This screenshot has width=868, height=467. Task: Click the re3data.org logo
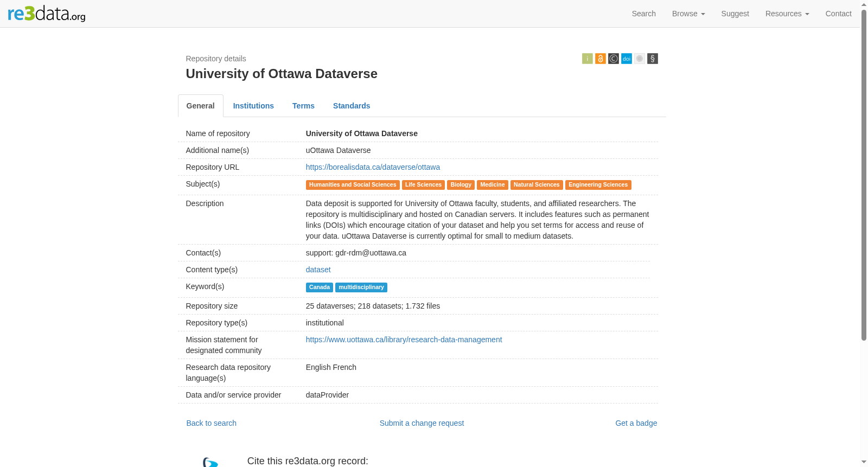tap(47, 14)
